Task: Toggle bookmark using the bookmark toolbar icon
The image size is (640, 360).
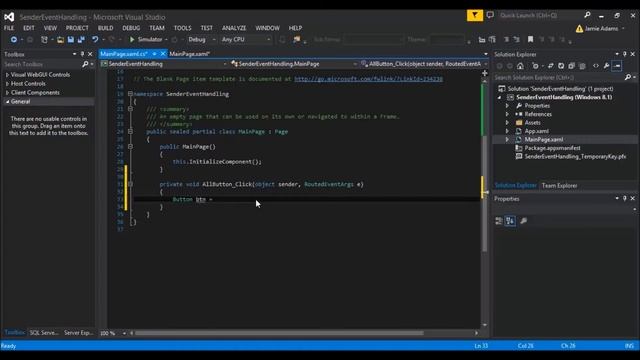Action: point(530,40)
